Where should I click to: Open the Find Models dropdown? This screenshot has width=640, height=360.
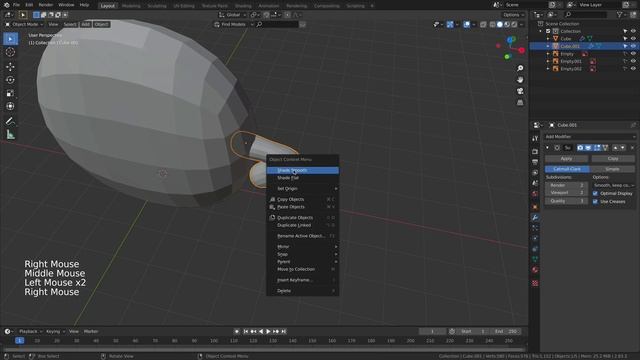233,24
